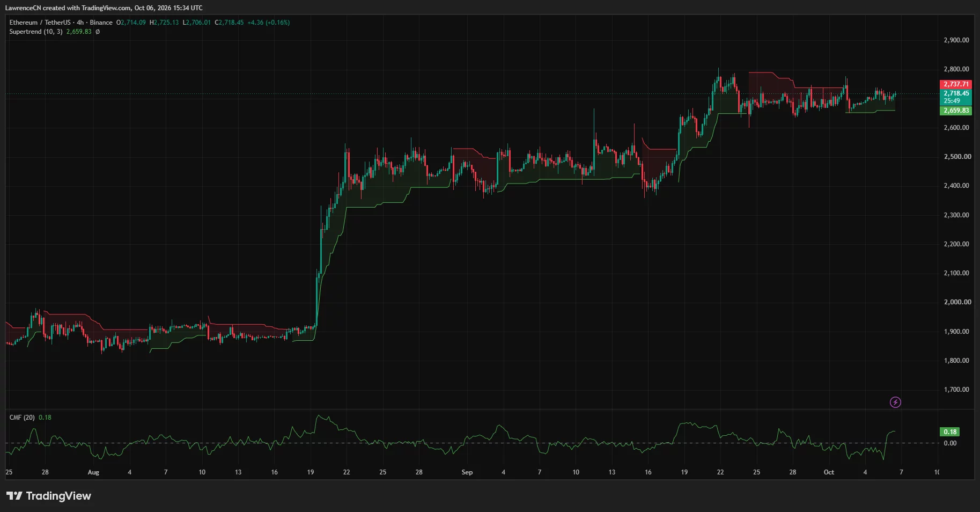Click the green 2,659.83 Supertrend tag
The width and height of the screenshot is (980, 512).
pyautogui.click(x=956, y=111)
